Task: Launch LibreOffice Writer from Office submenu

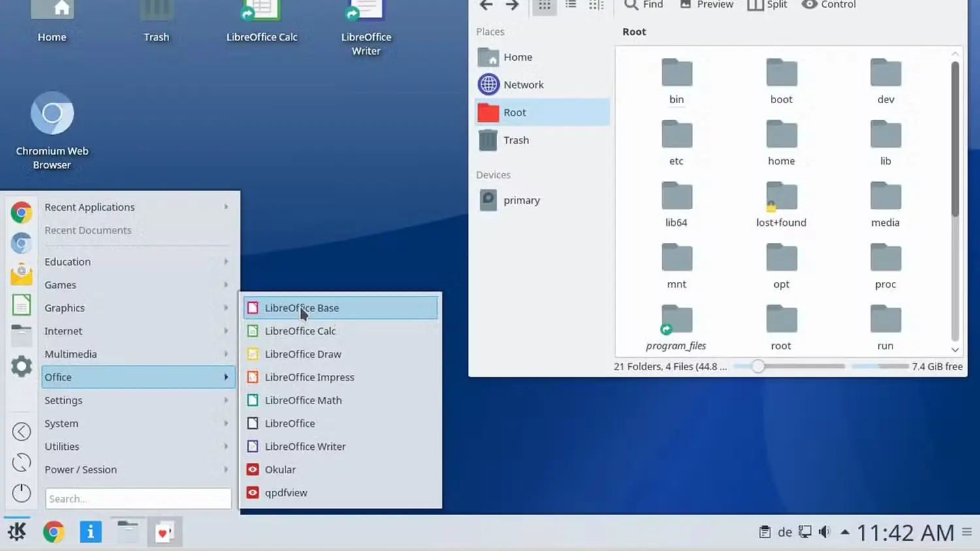Action: click(x=340, y=447)
